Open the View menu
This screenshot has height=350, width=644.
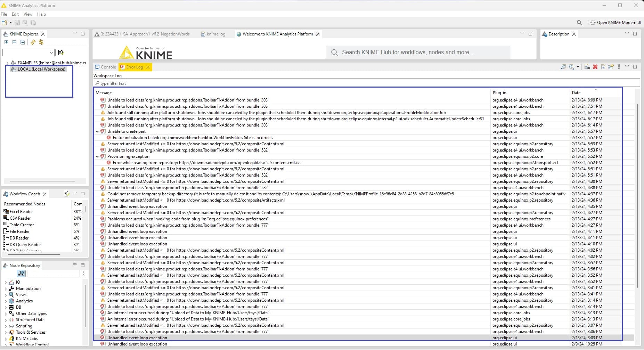(28, 14)
